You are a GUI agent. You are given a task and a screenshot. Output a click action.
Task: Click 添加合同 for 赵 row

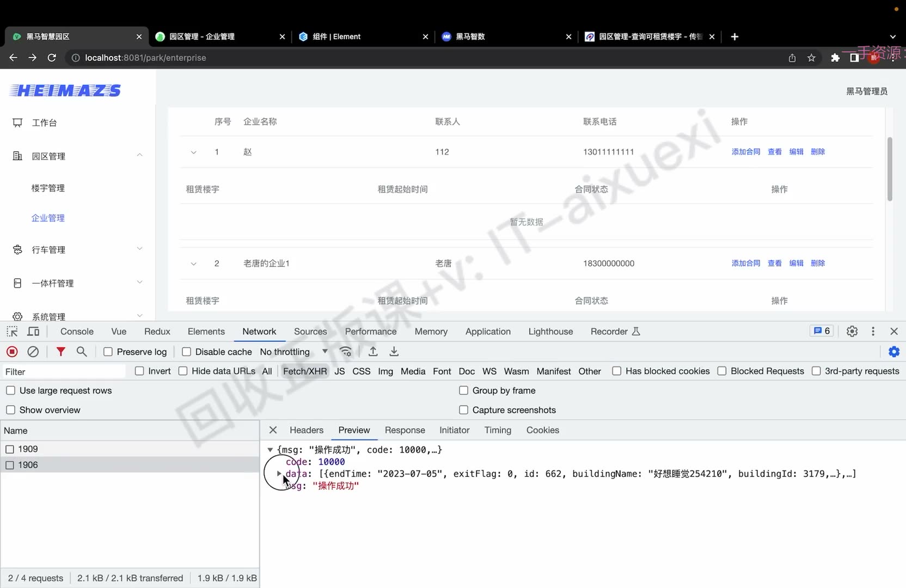(746, 152)
